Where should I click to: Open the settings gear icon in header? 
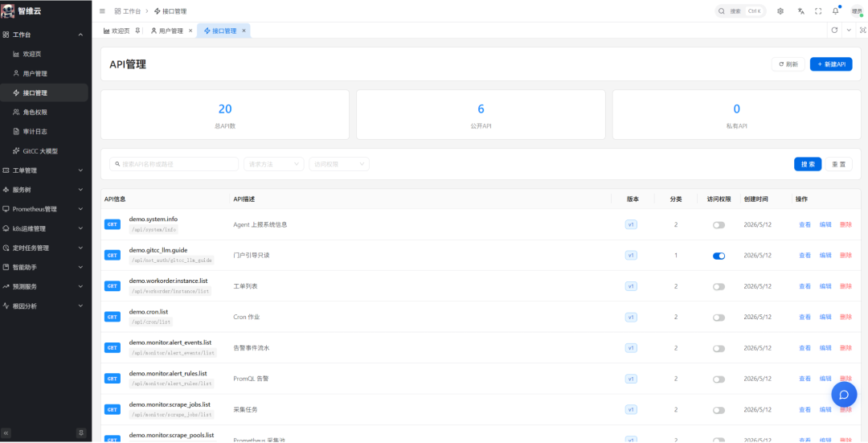tap(780, 11)
